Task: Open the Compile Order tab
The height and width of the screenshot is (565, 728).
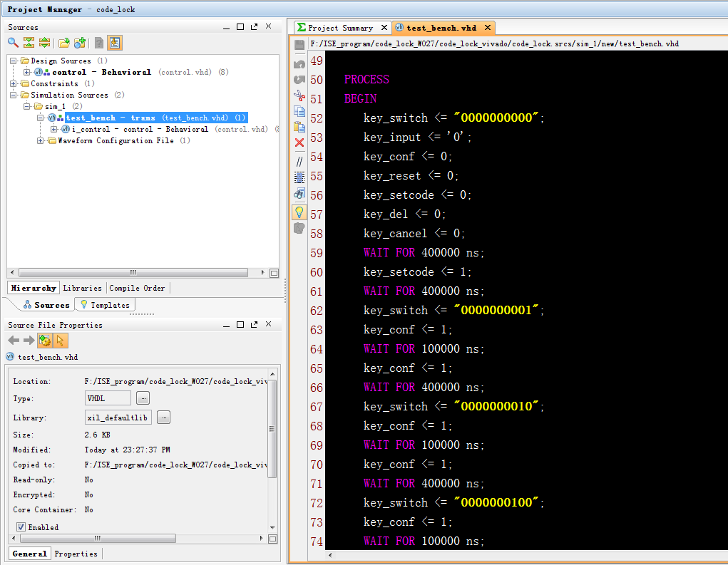Action: [137, 289]
